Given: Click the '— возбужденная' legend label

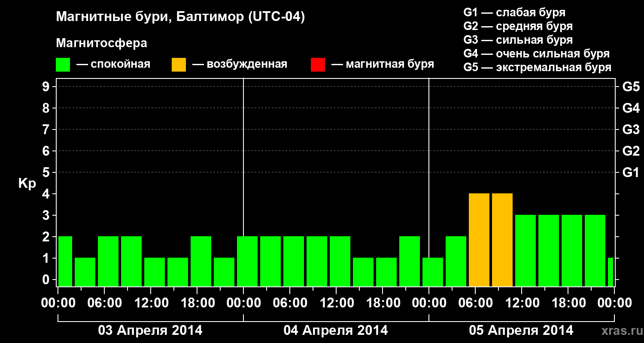Looking at the screenshot, I should point(240,64).
